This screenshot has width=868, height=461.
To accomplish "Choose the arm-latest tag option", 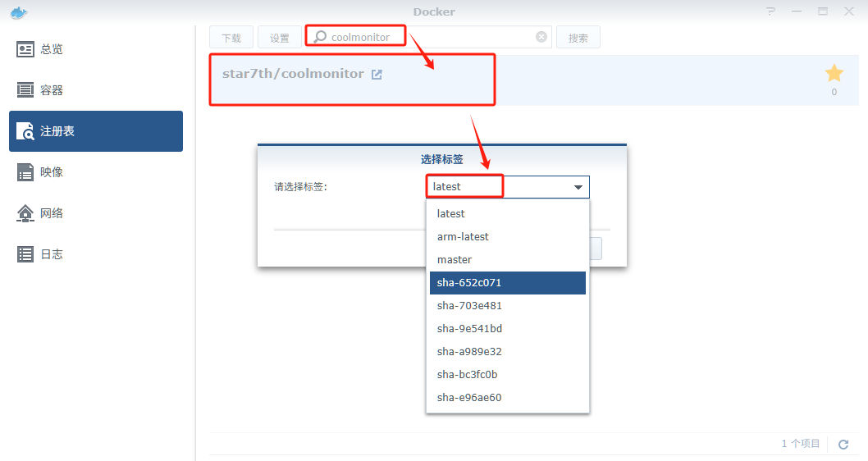I will tap(508, 237).
